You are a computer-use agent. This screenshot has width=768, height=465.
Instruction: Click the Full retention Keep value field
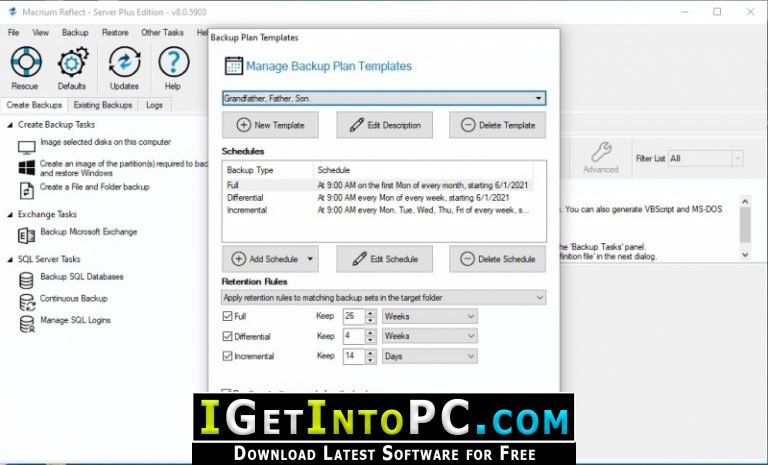click(354, 316)
